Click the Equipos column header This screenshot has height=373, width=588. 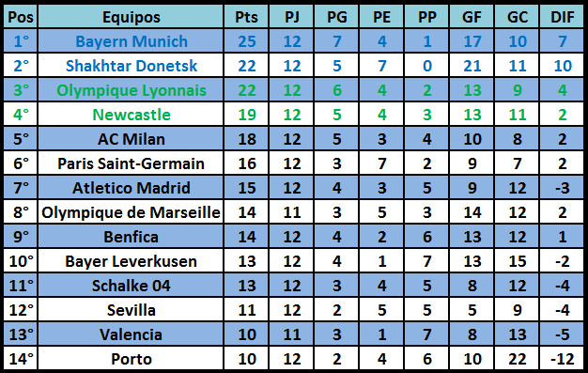[131, 17]
